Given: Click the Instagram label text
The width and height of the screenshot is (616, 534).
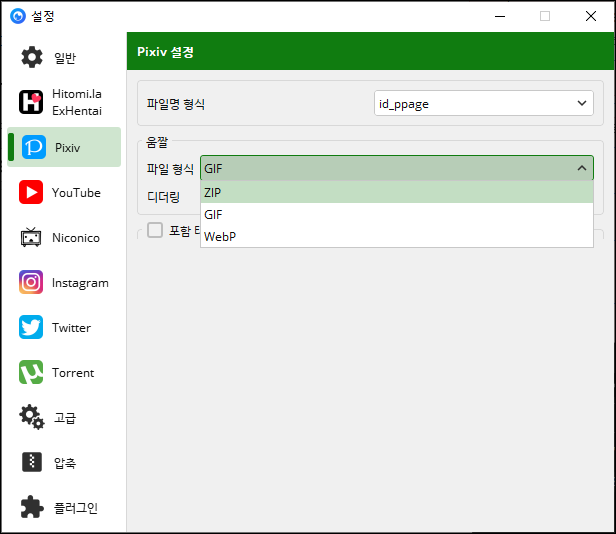Looking at the screenshot, I should [x=80, y=283].
